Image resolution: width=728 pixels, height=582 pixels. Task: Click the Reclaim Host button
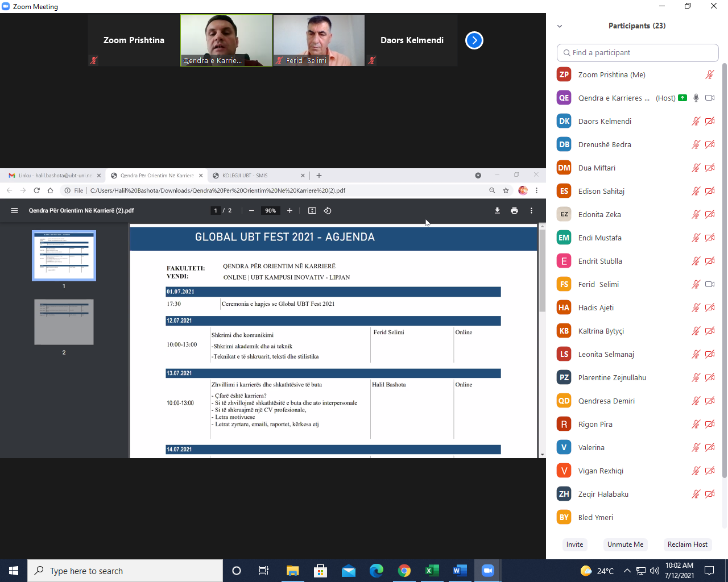[687, 544]
